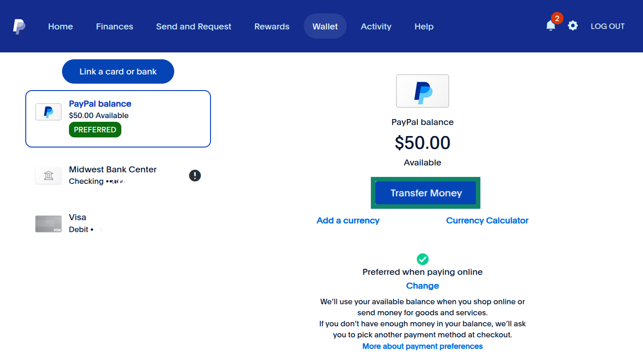The height and width of the screenshot is (364, 643).
Task: Open notifications via the bell icon
Action: click(550, 26)
